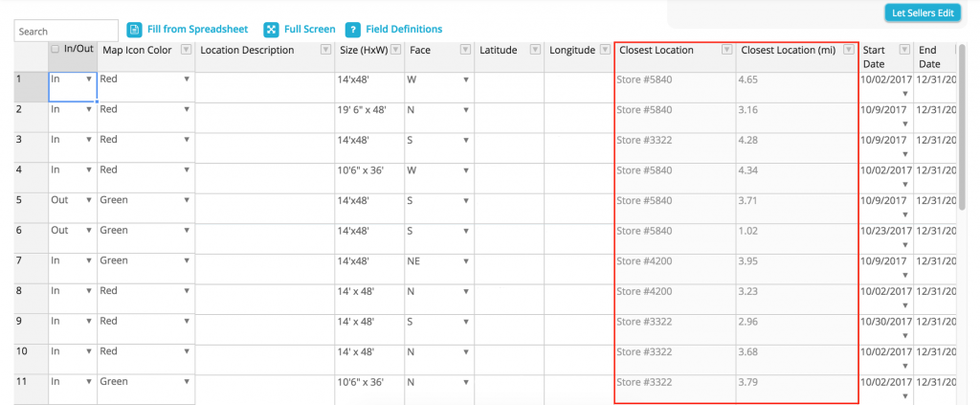Open Start Date picker arrow in row 9
Image resolution: width=980 pixels, height=405 pixels.
905,336
